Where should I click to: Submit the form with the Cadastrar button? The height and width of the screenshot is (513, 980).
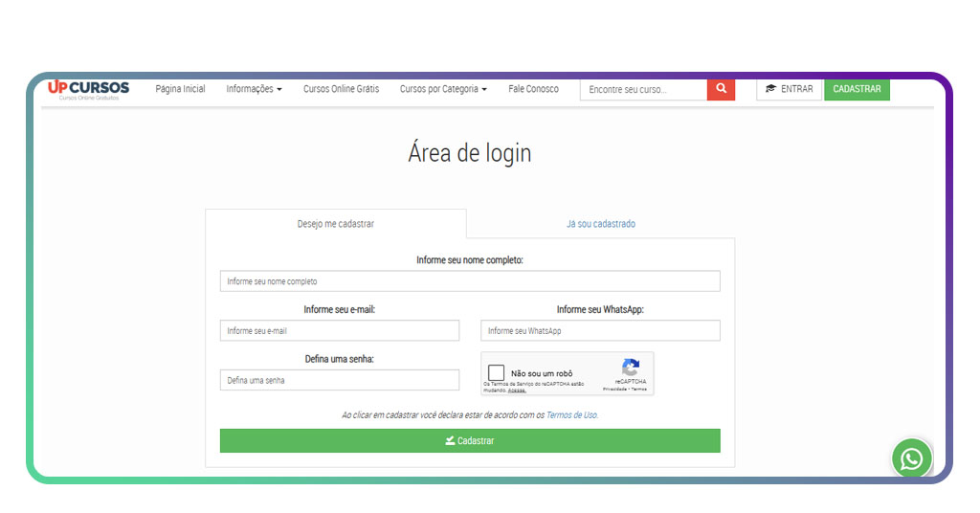pos(469,440)
